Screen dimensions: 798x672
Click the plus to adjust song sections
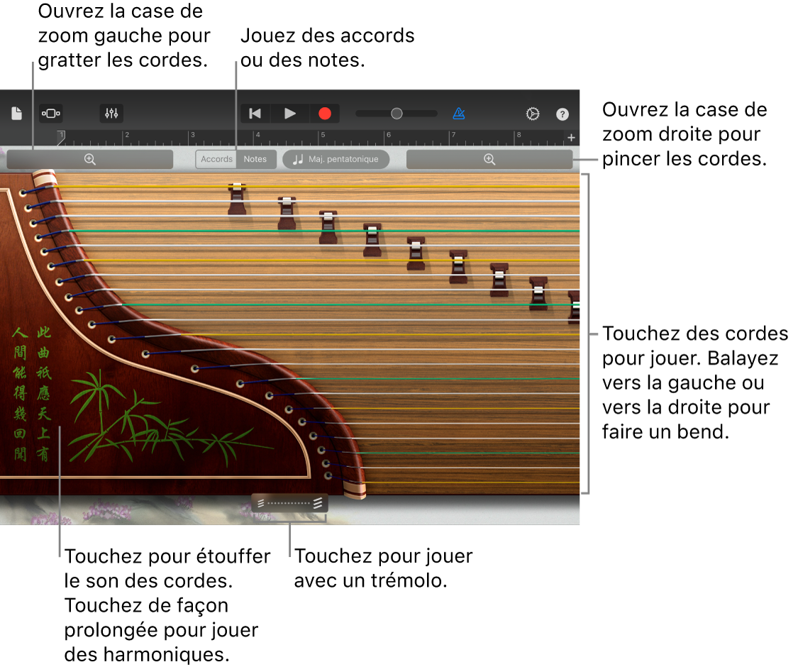(x=571, y=138)
